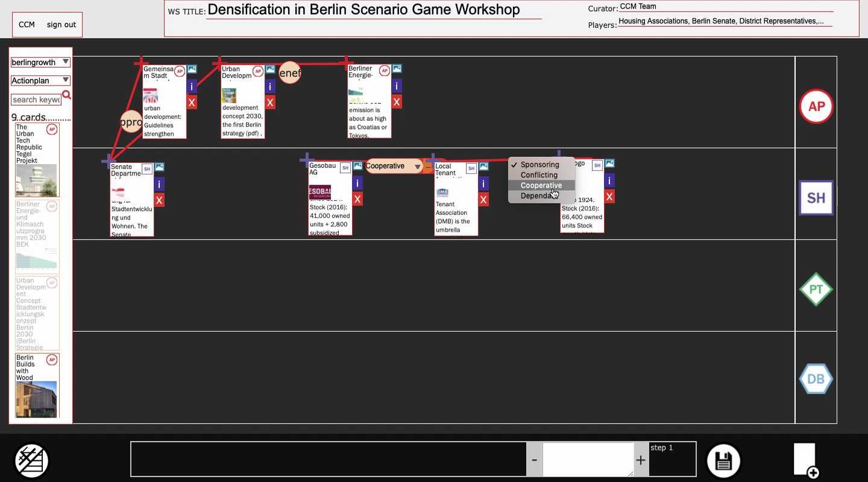Click the DB hexagon lane icon
The height and width of the screenshot is (482, 868).
[x=816, y=379]
